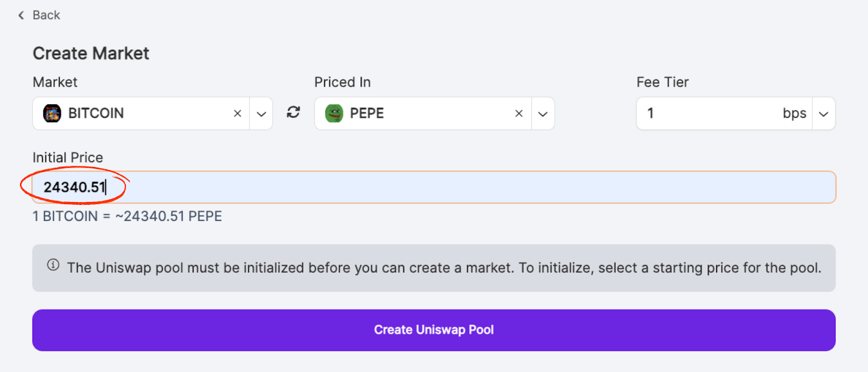The width and height of the screenshot is (868, 372).
Task: Click the info icon in notice banner
Action: pyautogui.click(x=53, y=265)
